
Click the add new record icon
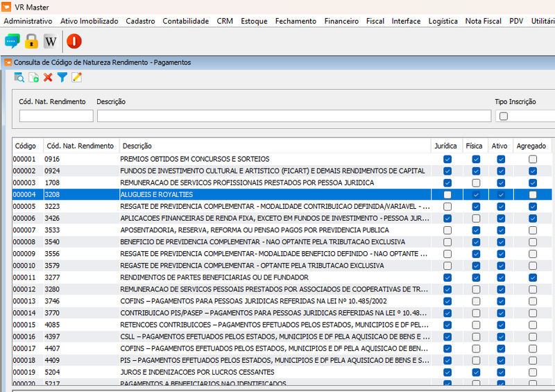pos(33,77)
